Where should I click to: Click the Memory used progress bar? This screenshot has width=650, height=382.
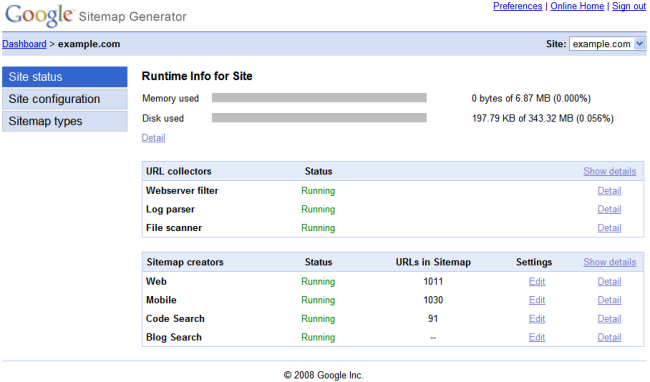coord(319,98)
